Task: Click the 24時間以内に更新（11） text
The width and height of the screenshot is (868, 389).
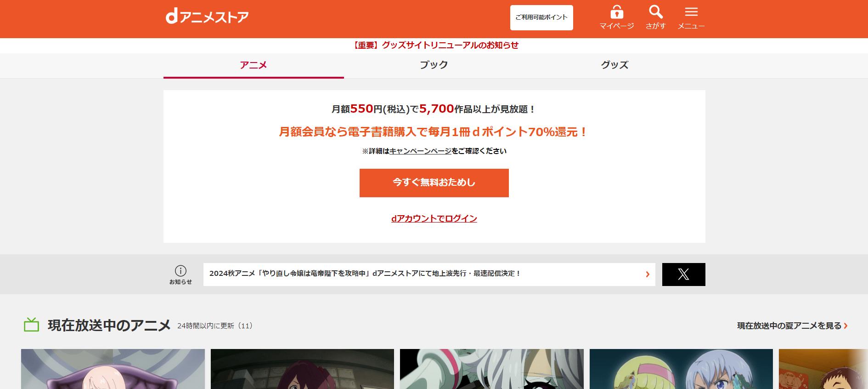Action: point(215,326)
